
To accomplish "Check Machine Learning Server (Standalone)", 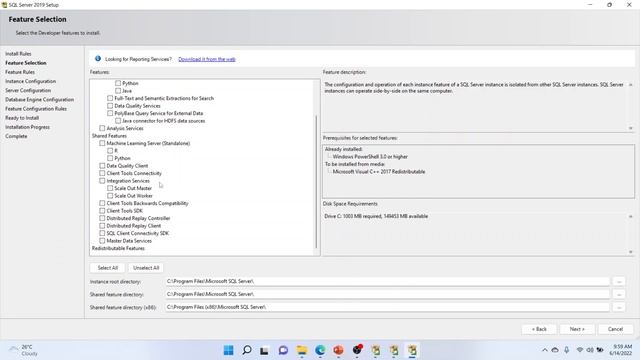I will [x=102, y=143].
